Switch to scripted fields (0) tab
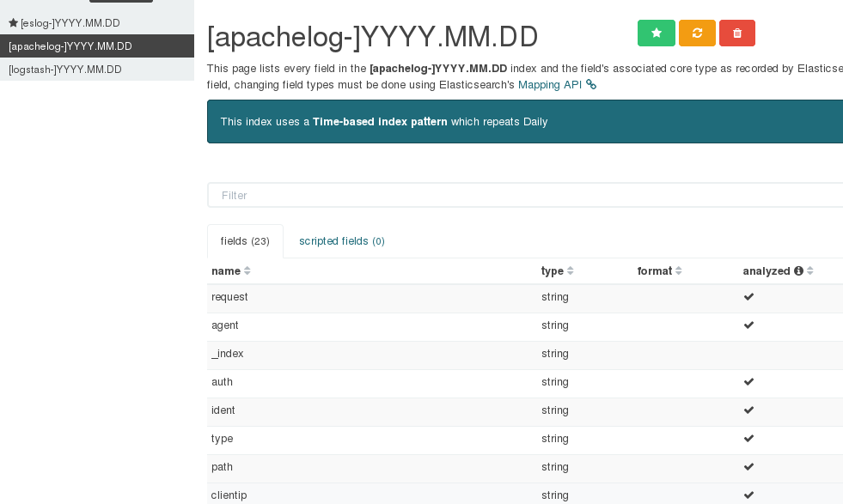843x504 pixels. [342, 241]
